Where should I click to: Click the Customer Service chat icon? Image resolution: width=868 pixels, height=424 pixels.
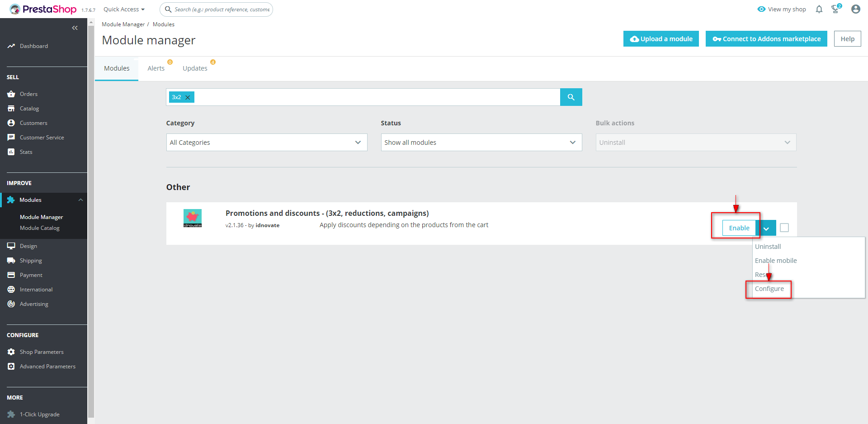[11, 138]
